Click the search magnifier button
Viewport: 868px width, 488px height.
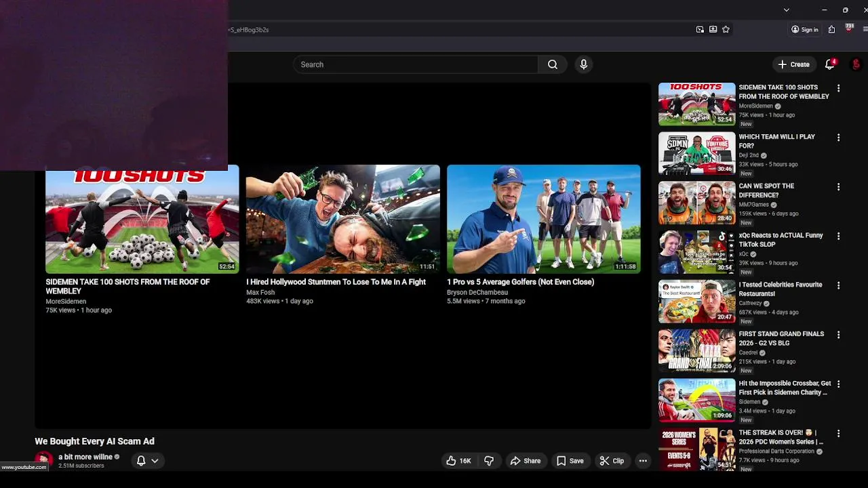553,64
